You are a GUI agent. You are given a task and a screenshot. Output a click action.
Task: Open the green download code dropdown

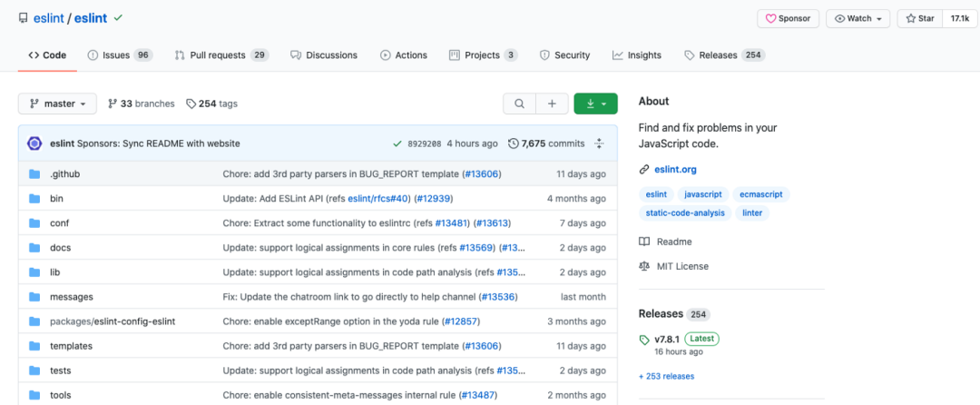[595, 104]
